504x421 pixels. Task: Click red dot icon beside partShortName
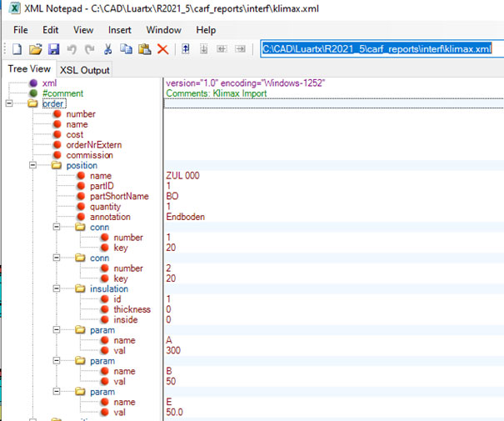(x=81, y=196)
